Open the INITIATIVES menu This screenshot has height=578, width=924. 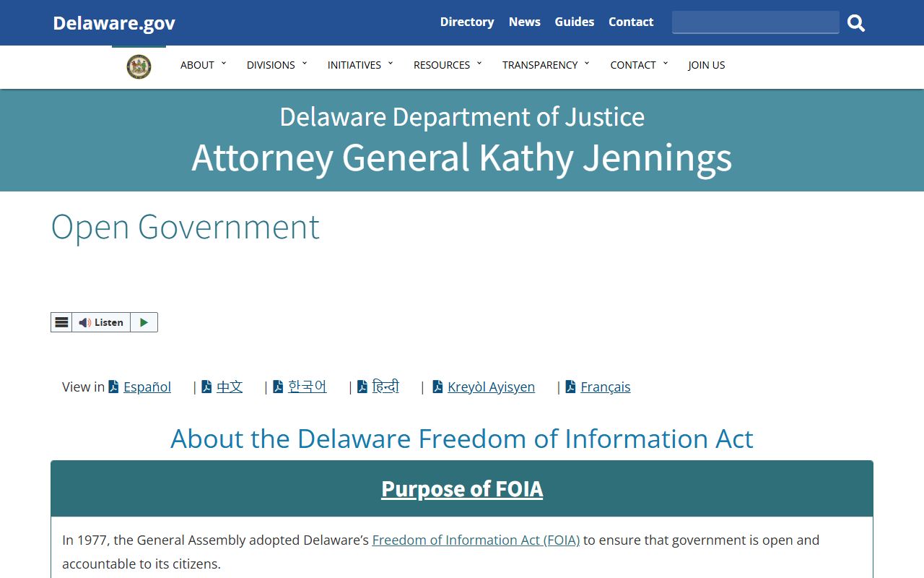click(x=354, y=65)
